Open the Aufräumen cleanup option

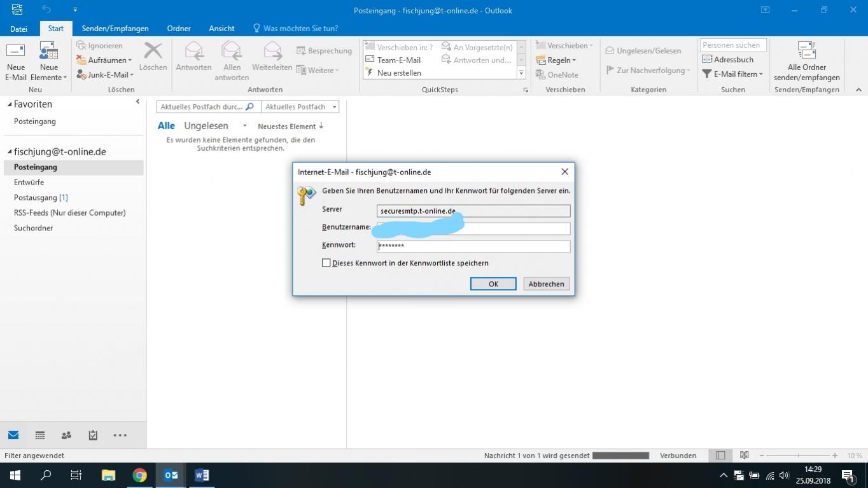[x=104, y=60]
